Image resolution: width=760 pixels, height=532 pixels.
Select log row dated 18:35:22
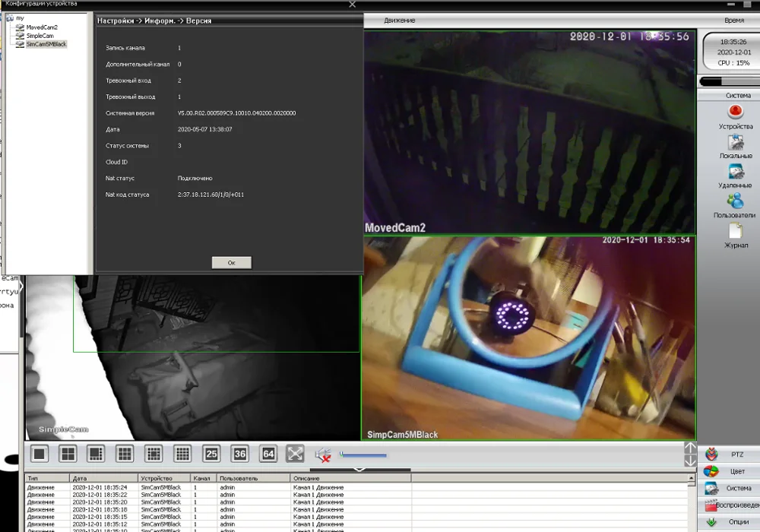(356, 495)
